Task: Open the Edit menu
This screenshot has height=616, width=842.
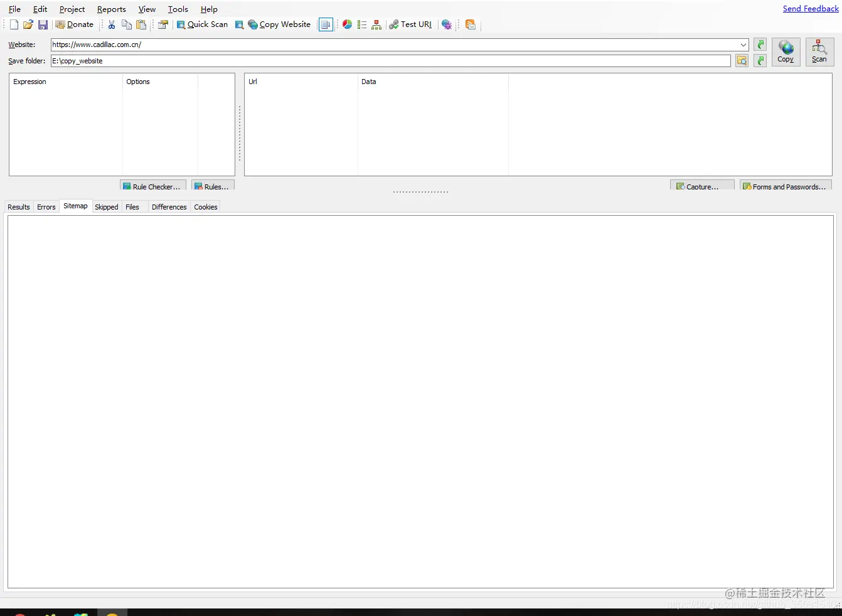Action: click(x=40, y=9)
